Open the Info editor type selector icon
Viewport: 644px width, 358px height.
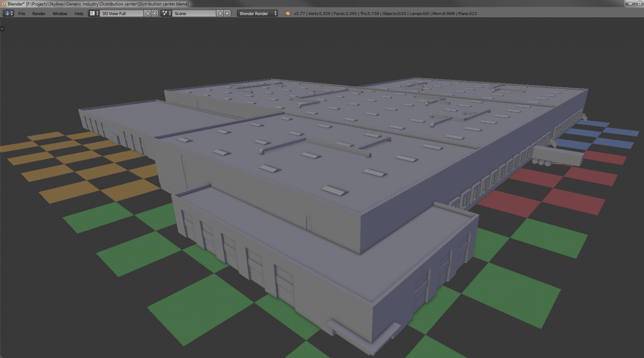pyautogui.click(x=9, y=14)
